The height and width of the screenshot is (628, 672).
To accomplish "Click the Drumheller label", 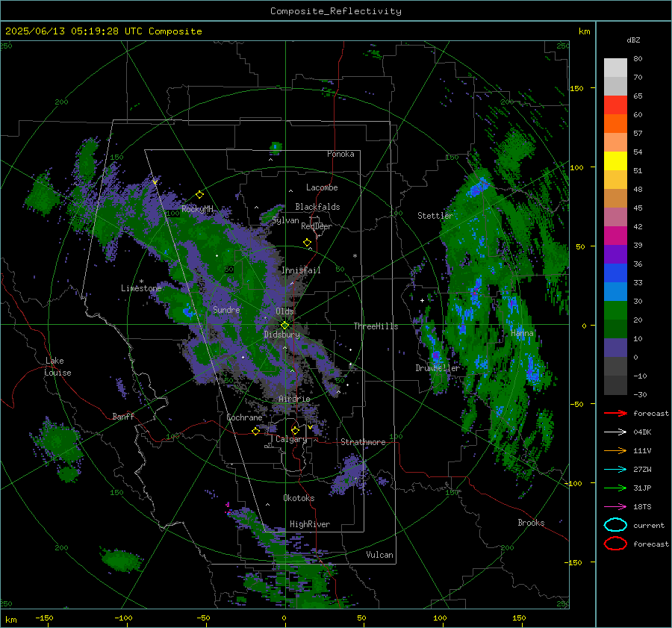I will (x=438, y=368).
